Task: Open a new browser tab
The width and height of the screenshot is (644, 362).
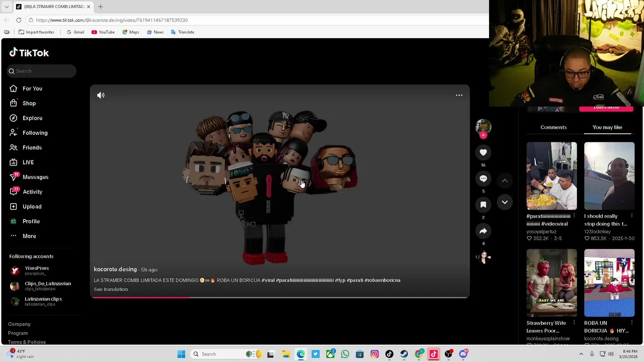Action: [100, 7]
